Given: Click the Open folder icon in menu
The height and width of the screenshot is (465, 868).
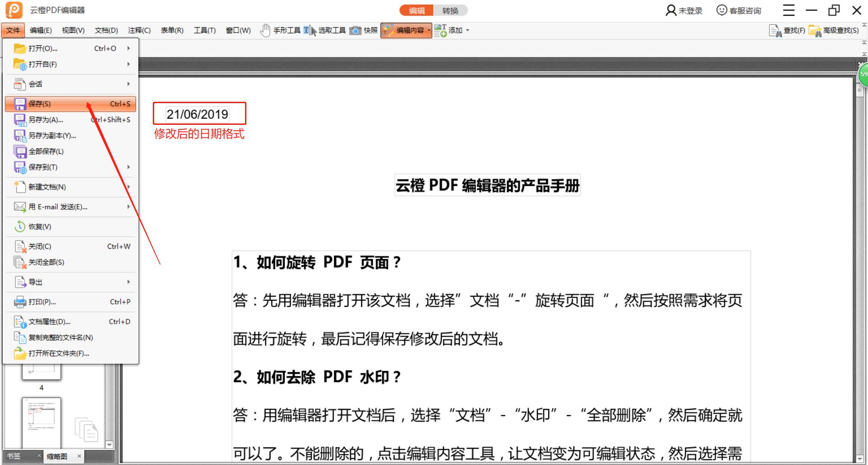Looking at the screenshot, I should [20, 48].
